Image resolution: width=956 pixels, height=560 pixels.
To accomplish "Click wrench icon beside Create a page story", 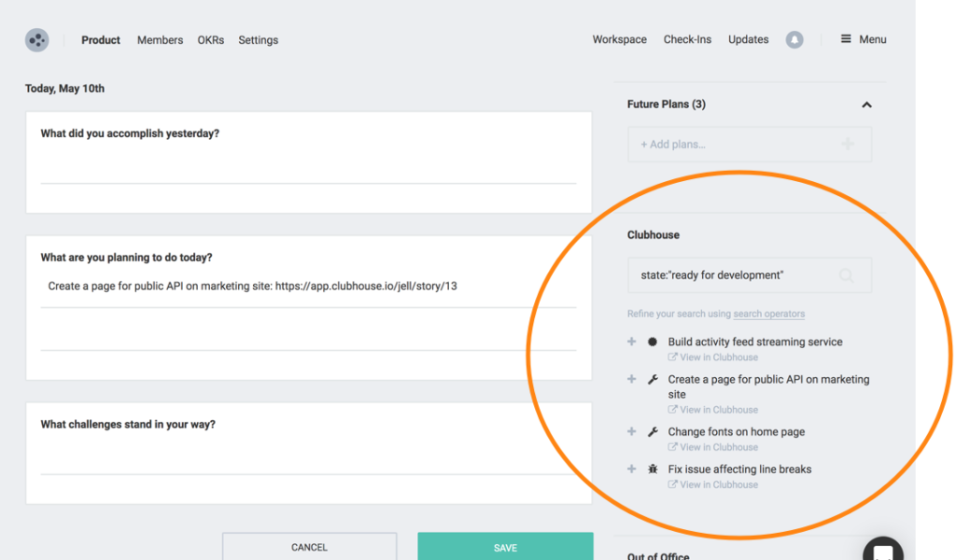I will (x=653, y=379).
